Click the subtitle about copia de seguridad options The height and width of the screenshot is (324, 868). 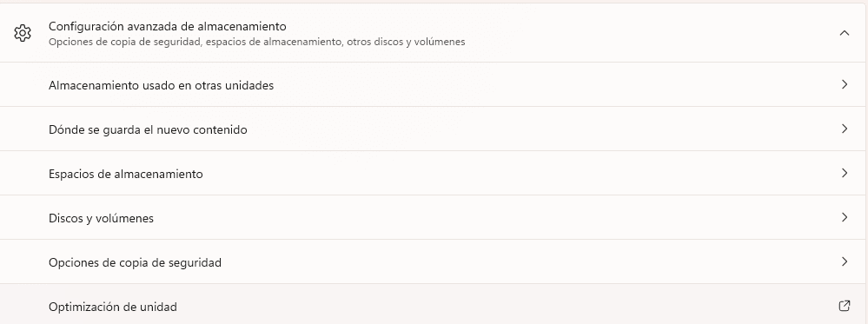[257, 42]
